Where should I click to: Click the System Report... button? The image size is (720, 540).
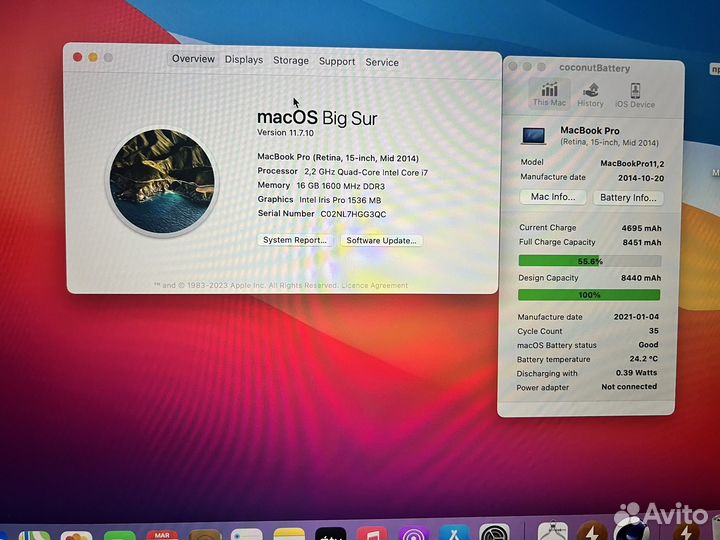(295, 240)
